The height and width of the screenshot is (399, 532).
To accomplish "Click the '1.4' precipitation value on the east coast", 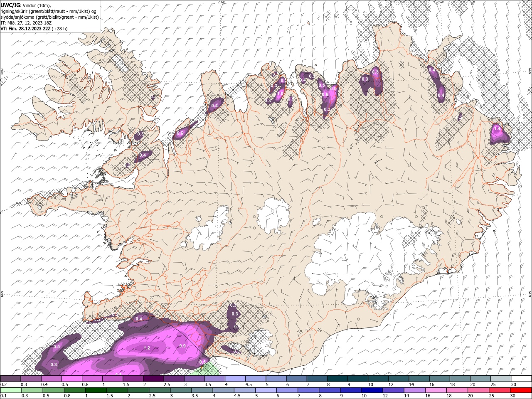I will (497, 129).
